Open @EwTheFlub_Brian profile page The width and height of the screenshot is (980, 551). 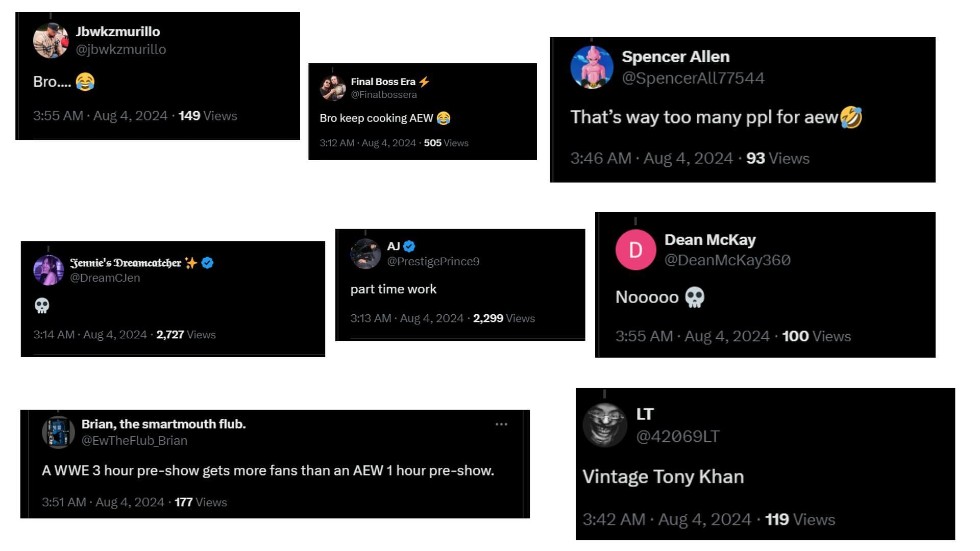coord(133,441)
